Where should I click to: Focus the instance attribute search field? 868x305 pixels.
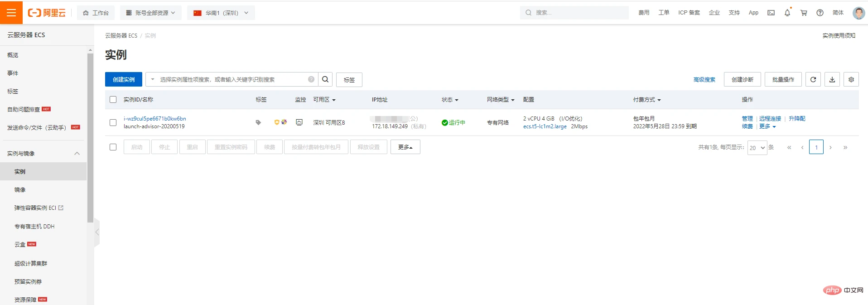232,79
